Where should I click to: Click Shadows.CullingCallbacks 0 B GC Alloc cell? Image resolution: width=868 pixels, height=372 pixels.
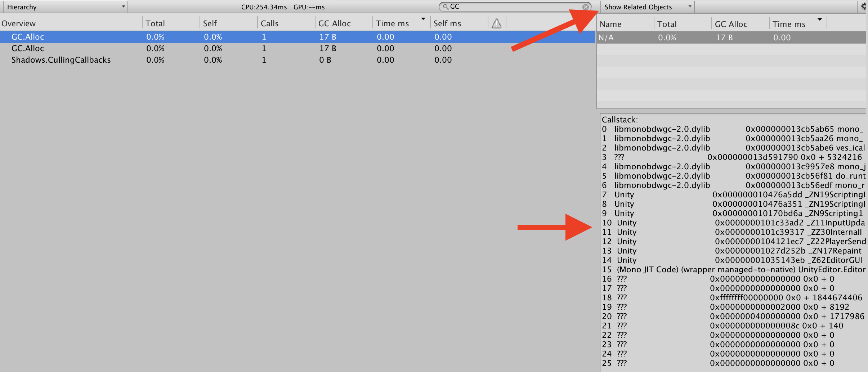tap(325, 60)
